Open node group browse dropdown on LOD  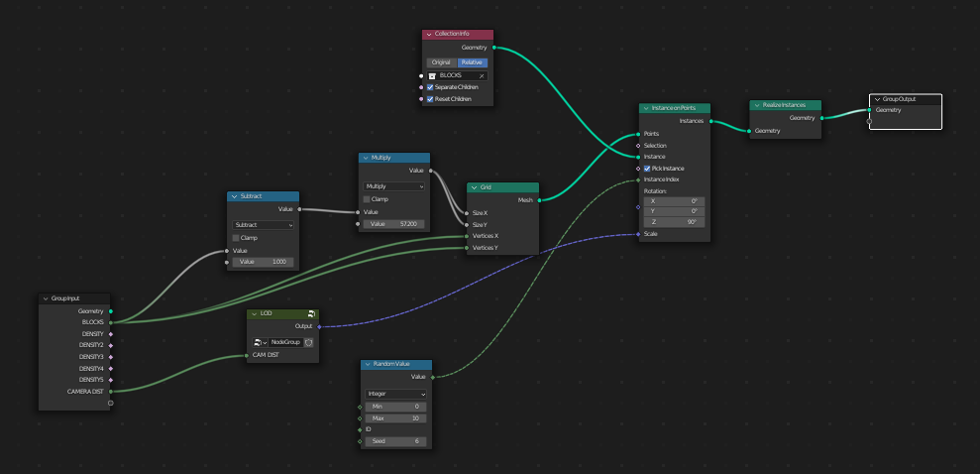[260, 343]
